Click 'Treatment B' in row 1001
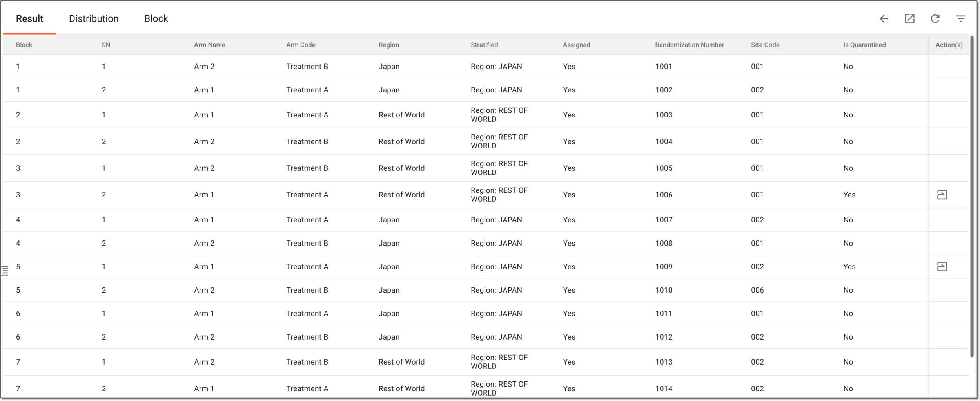This screenshot has height=401, width=980. 307,67
